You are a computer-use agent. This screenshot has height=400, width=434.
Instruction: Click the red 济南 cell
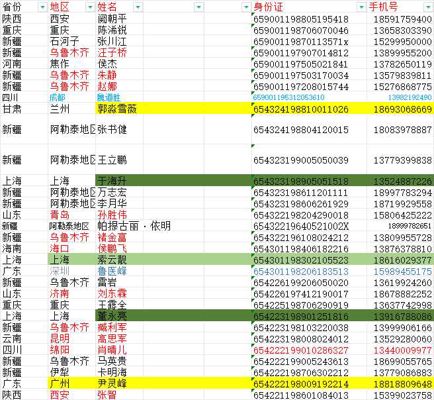click(x=72, y=294)
